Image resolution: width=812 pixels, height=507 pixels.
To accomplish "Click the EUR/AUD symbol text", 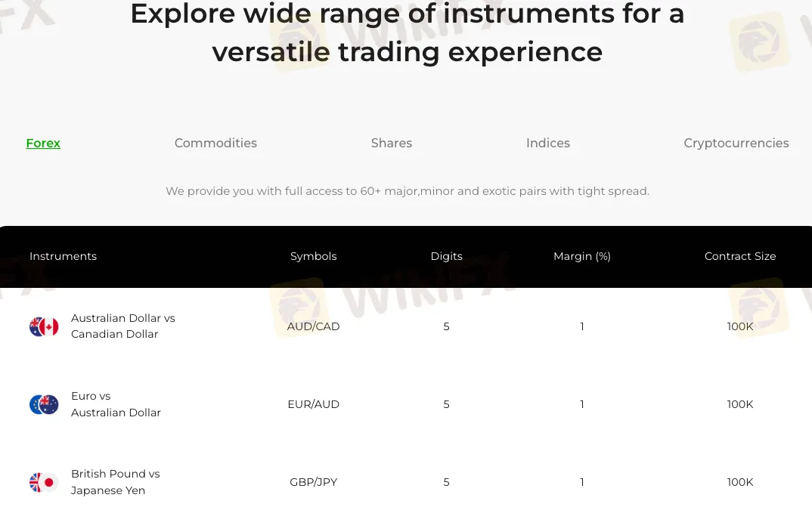I will tap(314, 404).
